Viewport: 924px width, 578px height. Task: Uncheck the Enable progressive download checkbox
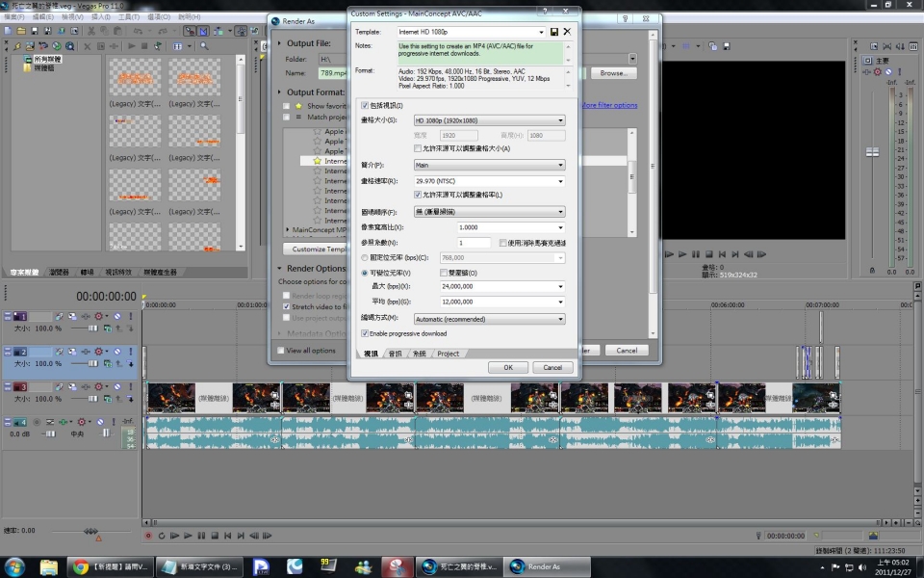click(365, 333)
